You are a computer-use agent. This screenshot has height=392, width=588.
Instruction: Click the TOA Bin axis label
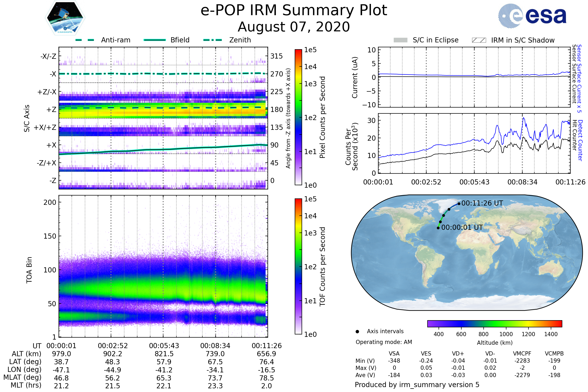[x=29, y=270]
